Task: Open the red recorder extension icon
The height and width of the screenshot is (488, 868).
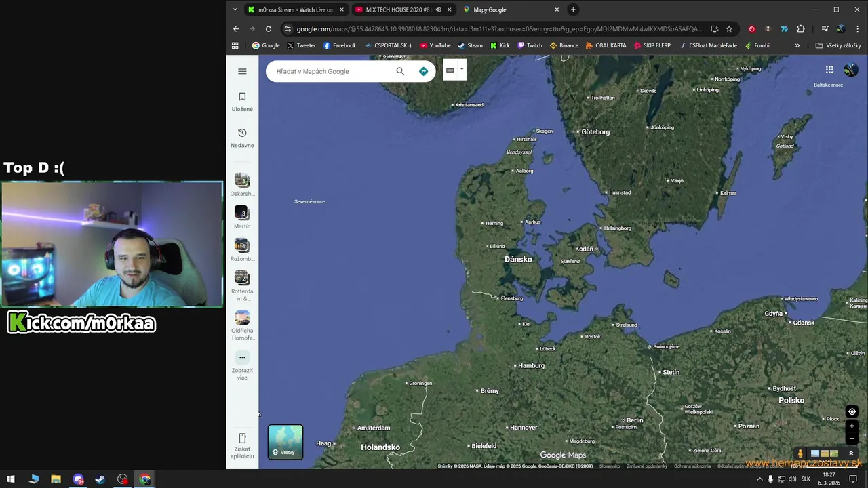Action: point(751,28)
